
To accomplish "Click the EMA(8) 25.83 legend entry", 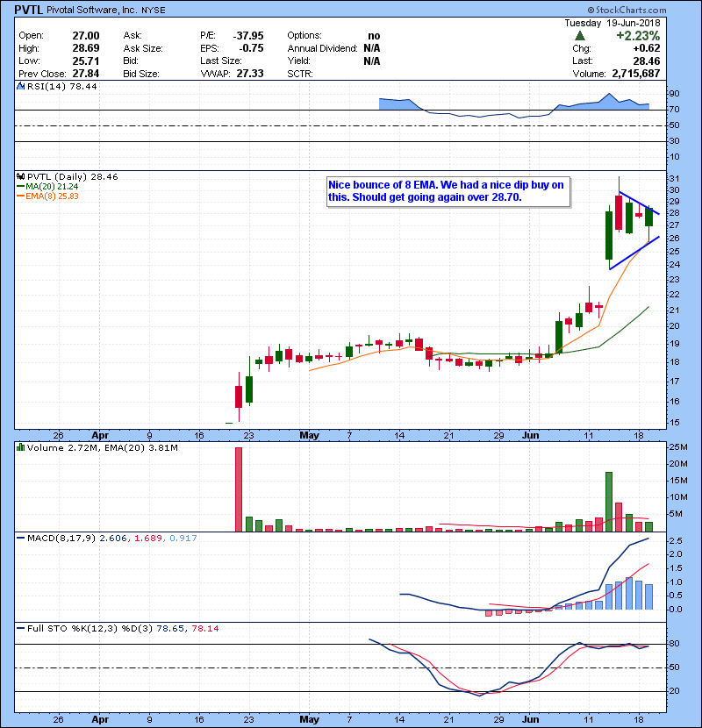I will coord(48,196).
